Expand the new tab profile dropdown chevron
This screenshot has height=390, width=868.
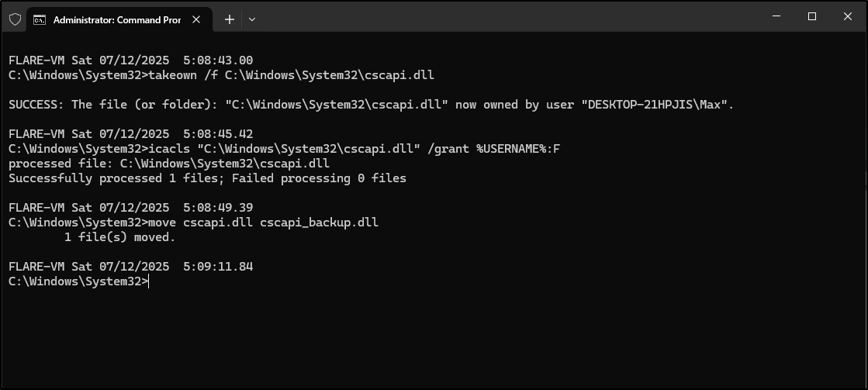(252, 19)
